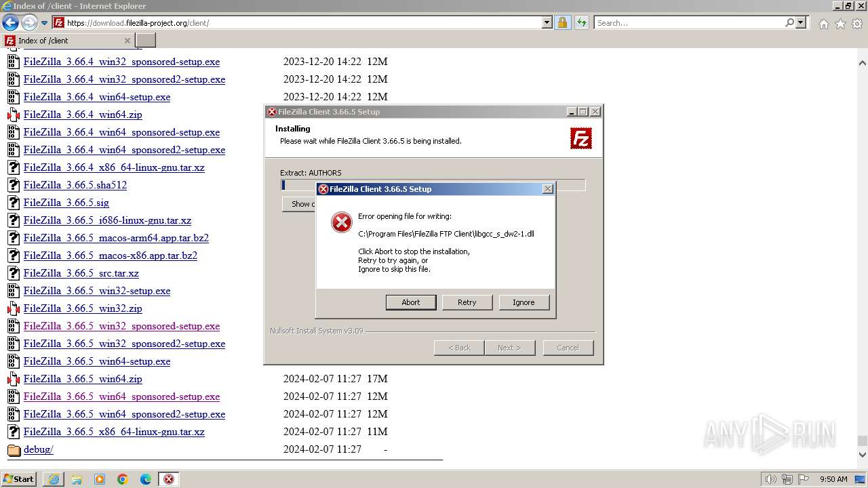868x488 pixels.
Task: Click the page scrollbar up arrow
Action: [x=862, y=63]
